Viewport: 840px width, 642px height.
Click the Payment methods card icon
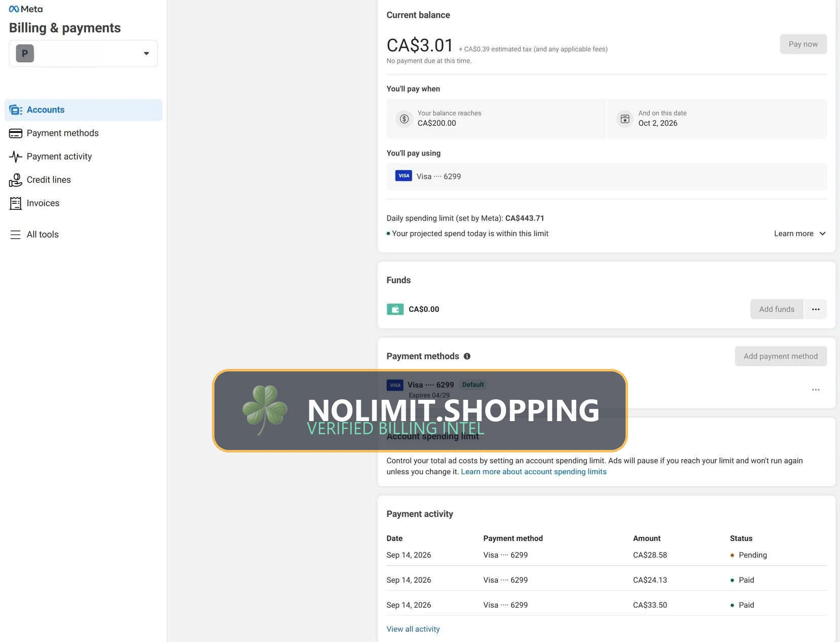tap(16, 133)
